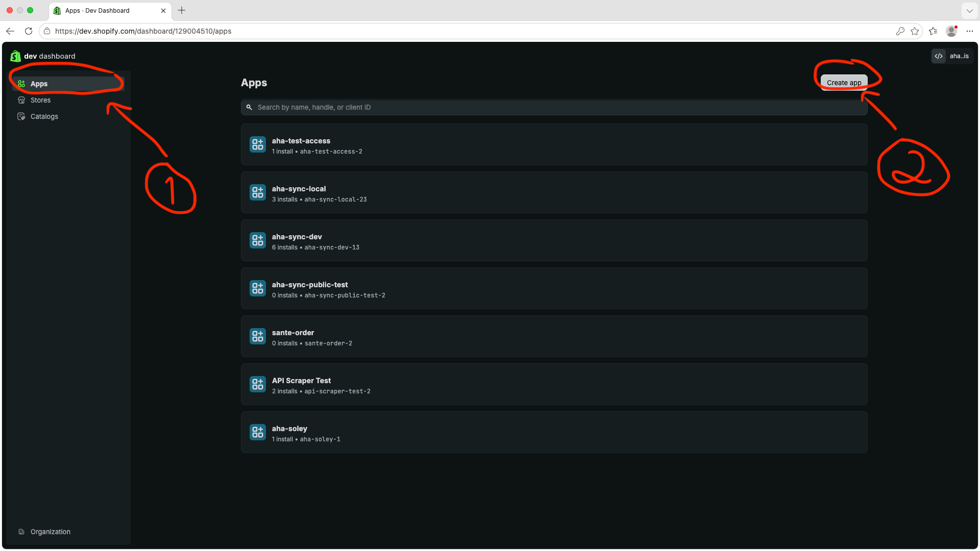The image size is (980, 551).
Task: Click the sante-order app icon
Action: [x=258, y=336]
